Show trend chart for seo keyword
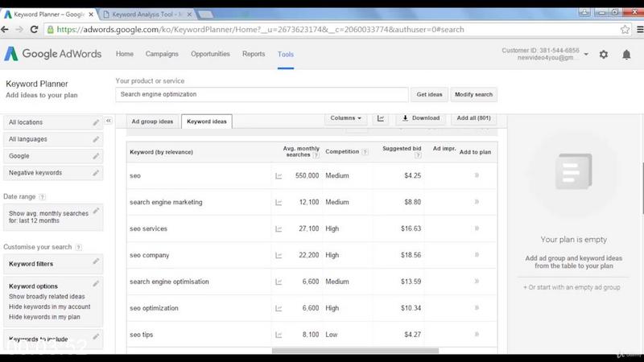The height and width of the screenshot is (362, 644). 279,175
